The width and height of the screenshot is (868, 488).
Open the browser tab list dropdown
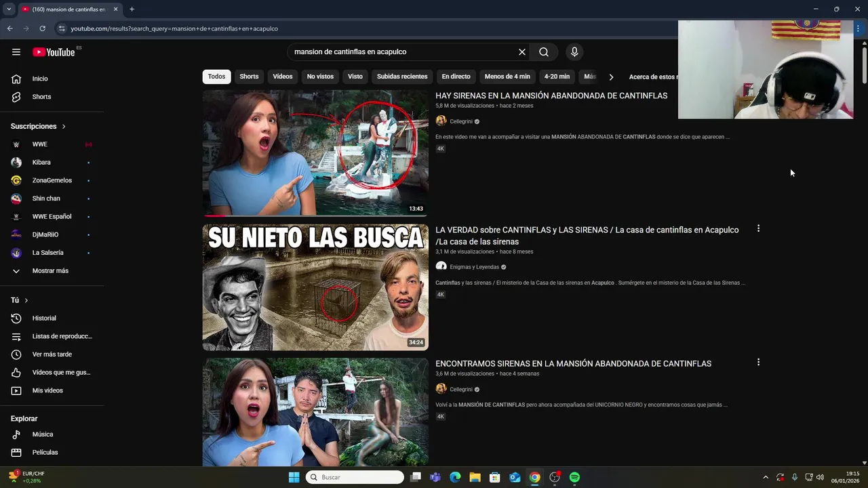(9, 9)
